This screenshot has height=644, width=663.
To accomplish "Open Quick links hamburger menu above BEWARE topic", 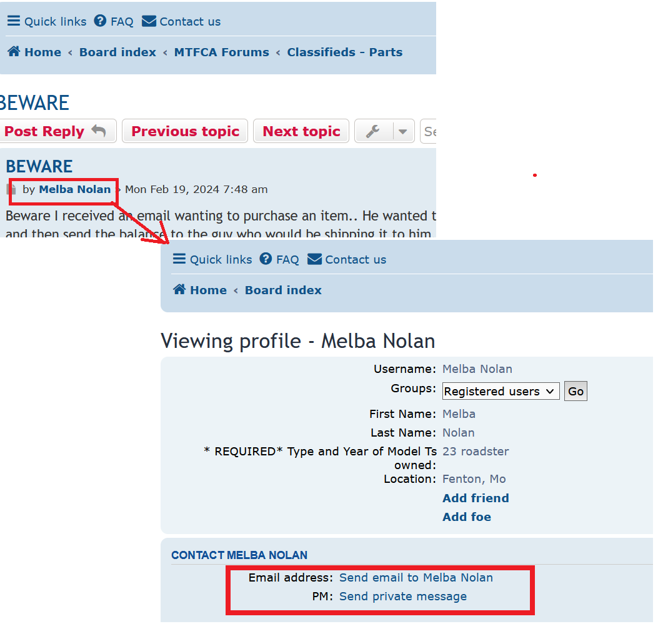I will point(14,21).
